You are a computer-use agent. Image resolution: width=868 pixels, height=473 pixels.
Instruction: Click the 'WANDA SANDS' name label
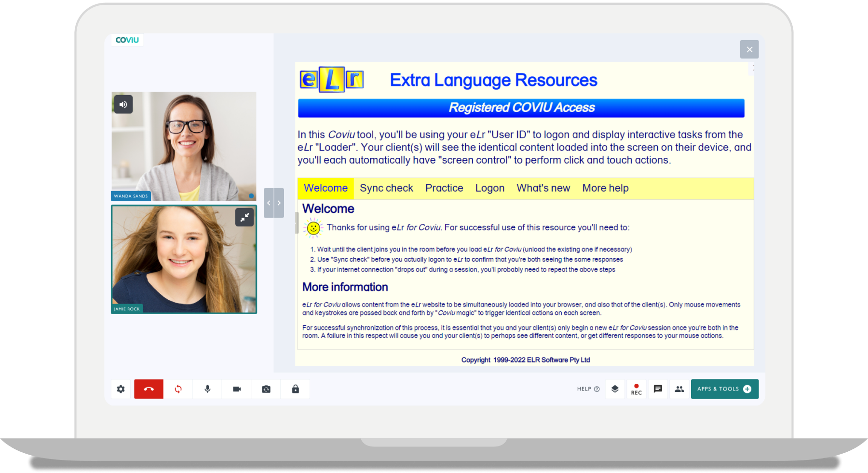tap(131, 196)
